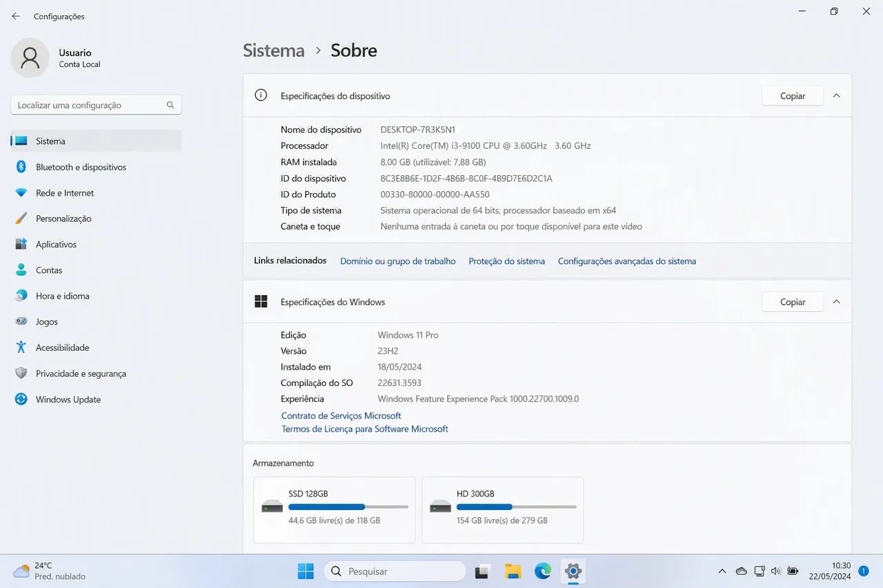The height and width of the screenshot is (588, 883).
Task: Click the Privacidade e segurança shield icon
Action: pos(21,373)
